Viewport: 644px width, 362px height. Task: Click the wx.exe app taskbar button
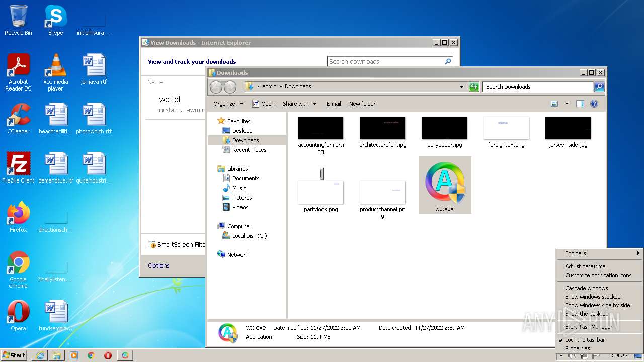(x=125, y=355)
